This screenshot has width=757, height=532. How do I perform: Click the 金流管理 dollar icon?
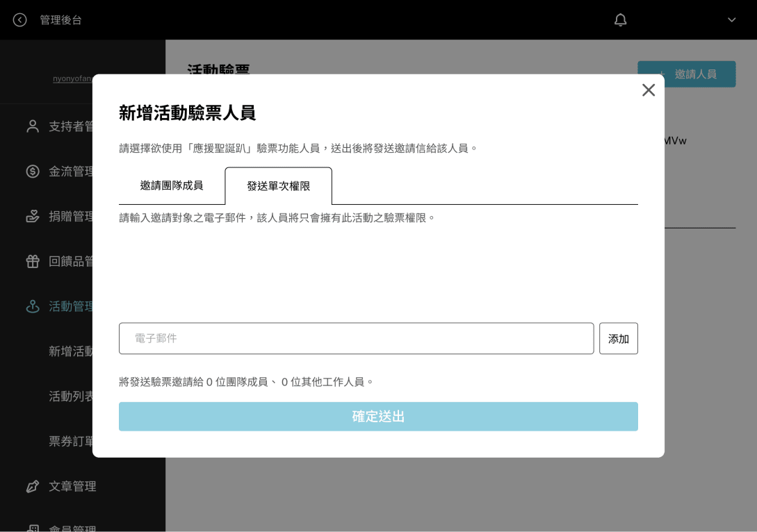(33, 172)
